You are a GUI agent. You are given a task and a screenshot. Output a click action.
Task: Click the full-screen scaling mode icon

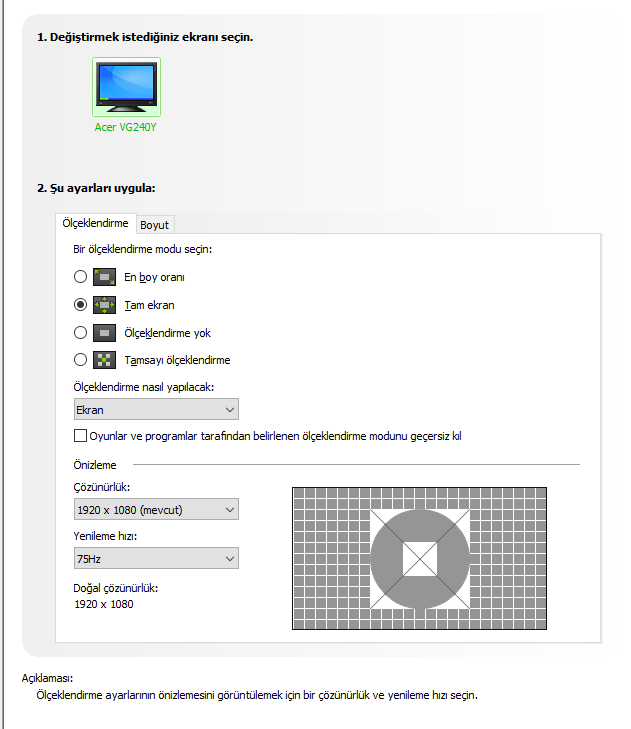pos(105,305)
